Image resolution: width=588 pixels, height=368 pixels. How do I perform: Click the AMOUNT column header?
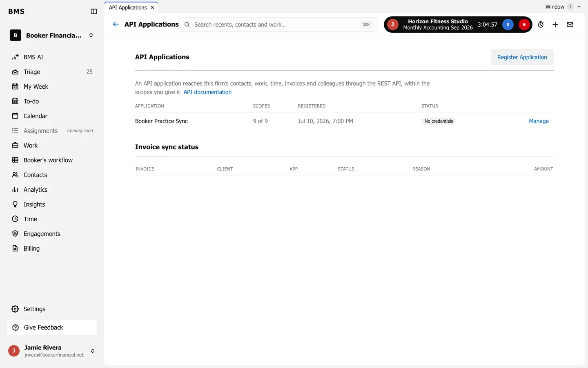tap(543, 169)
